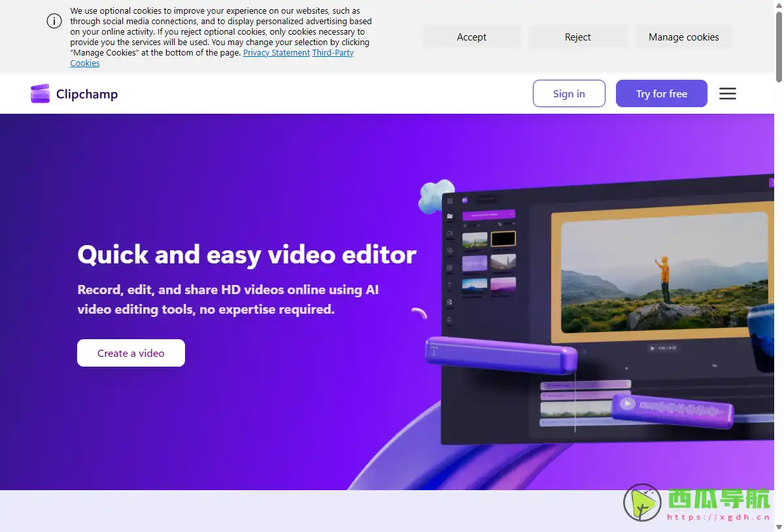This screenshot has height=532, width=784.
Task: Click the 西瓜导航 watermark logo
Action: click(641, 503)
